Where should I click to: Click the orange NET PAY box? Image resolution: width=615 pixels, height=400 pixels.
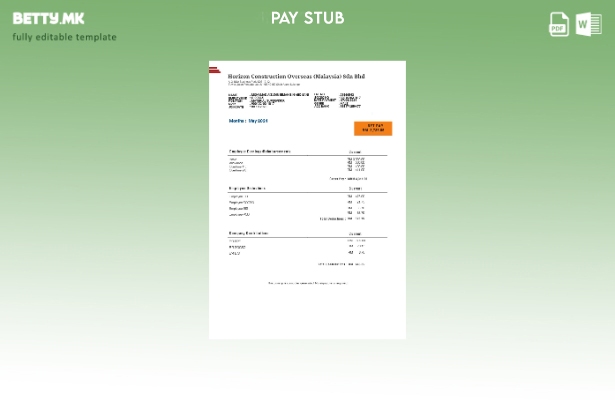(372, 128)
